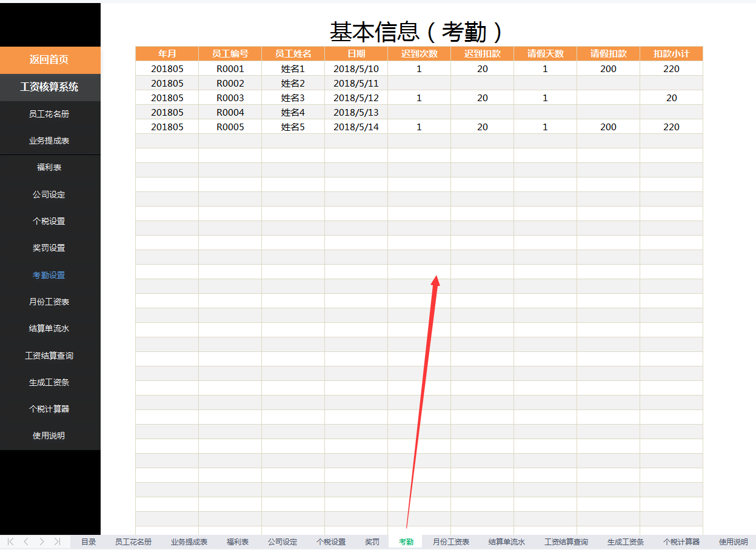Click the 生成工资条 sidebar entry
756x550 pixels.
[49, 382]
